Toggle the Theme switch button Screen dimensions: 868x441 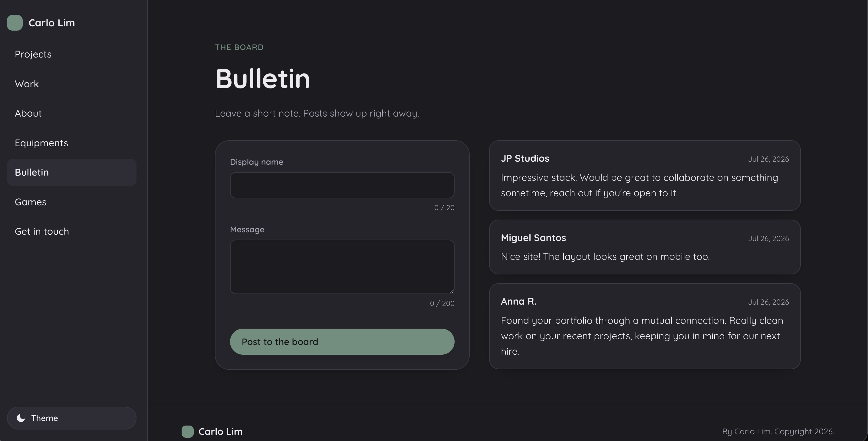coord(71,418)
